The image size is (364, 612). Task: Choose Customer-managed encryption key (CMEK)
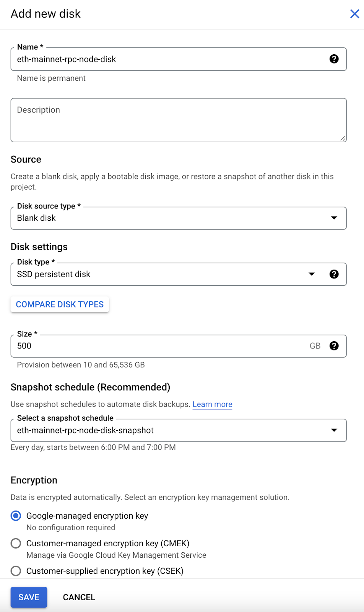pos(16,543)
